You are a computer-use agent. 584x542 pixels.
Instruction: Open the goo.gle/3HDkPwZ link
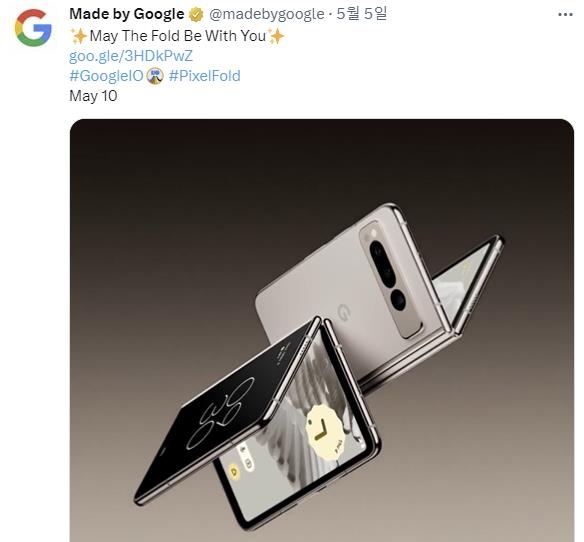tap(131, 56)
